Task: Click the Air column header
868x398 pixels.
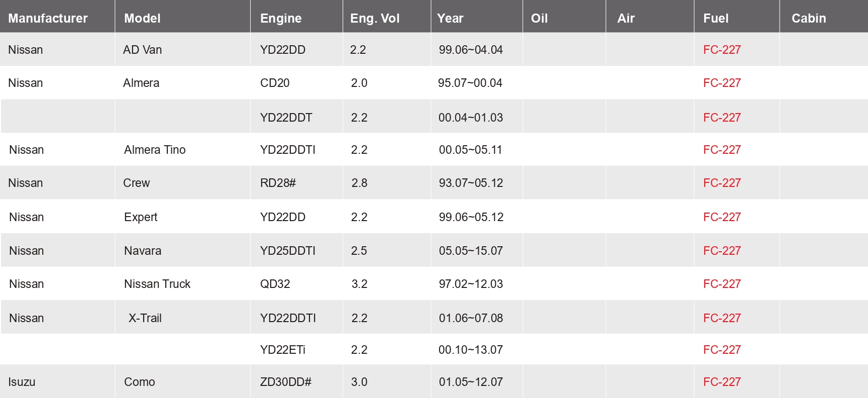Action: point(626,18)
